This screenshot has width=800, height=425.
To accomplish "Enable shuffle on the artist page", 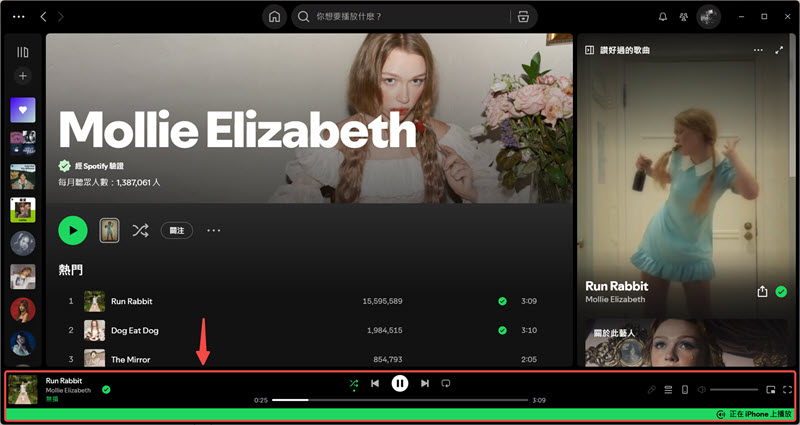I will 140,231.
